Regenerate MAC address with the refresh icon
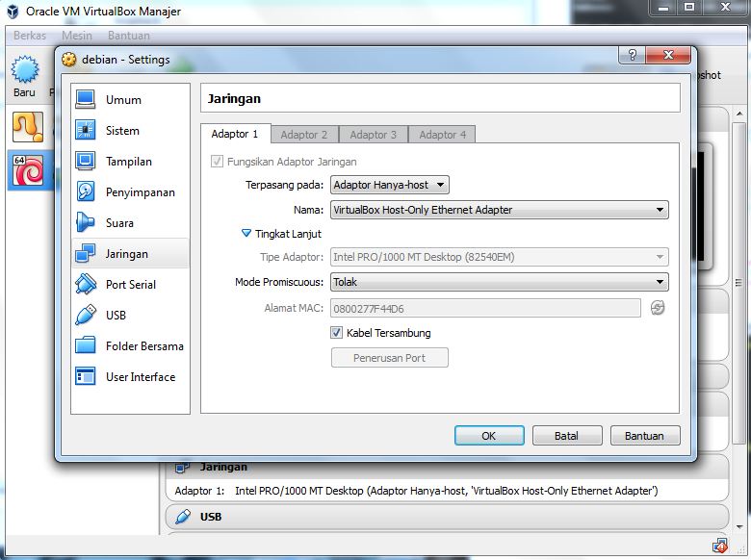Screen dimensions: 751x560 658,308
